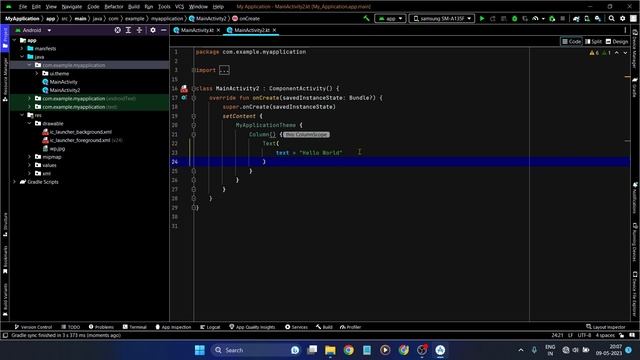Open the Android project view dropdown

click(33, 30)
